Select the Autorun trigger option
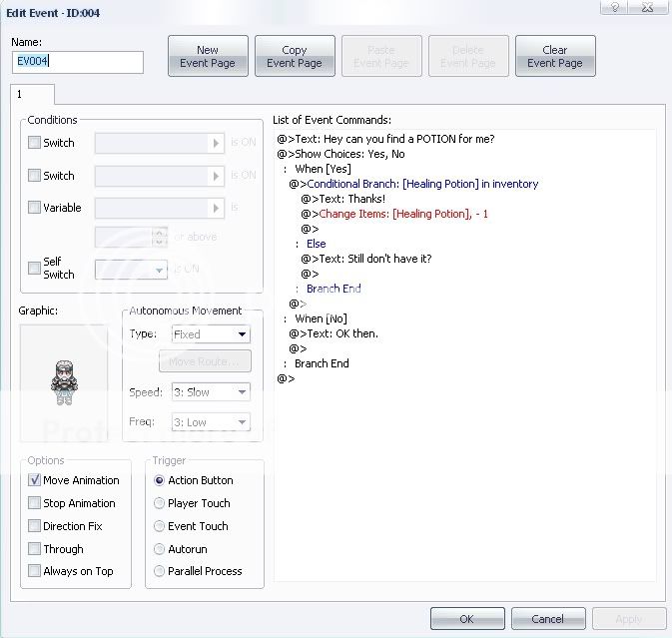 click(x=160, y=549)
